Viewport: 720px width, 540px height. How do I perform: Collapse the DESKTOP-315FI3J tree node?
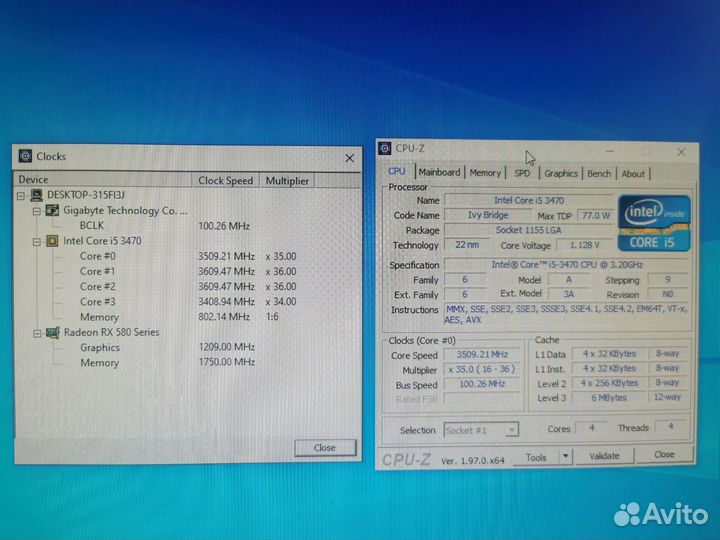[21, 196]
